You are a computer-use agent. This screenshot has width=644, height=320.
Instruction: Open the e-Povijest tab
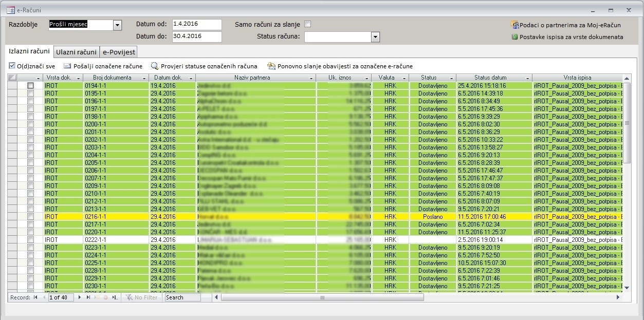[x=119, y=52]
